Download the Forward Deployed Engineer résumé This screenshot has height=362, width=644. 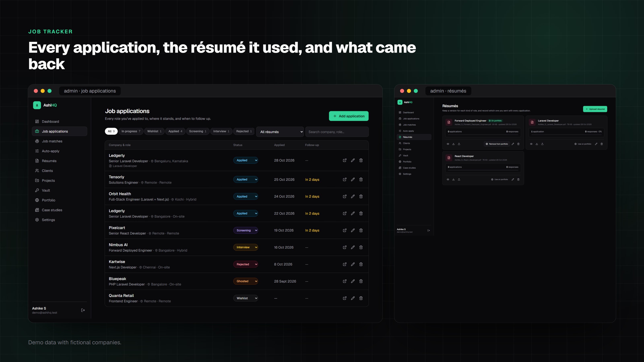click(453, 144)
